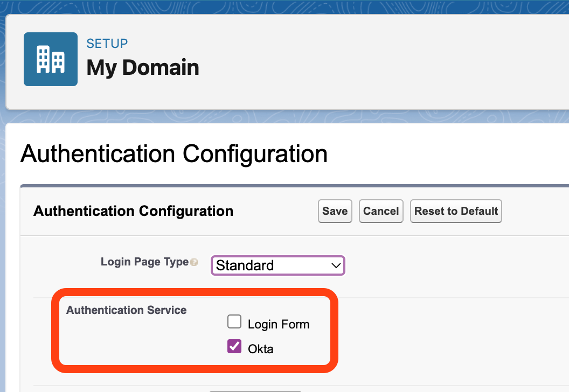Viewport: 569px width, 392px height.
Task: Save the authentication configuration
Action: coord(335,211)
